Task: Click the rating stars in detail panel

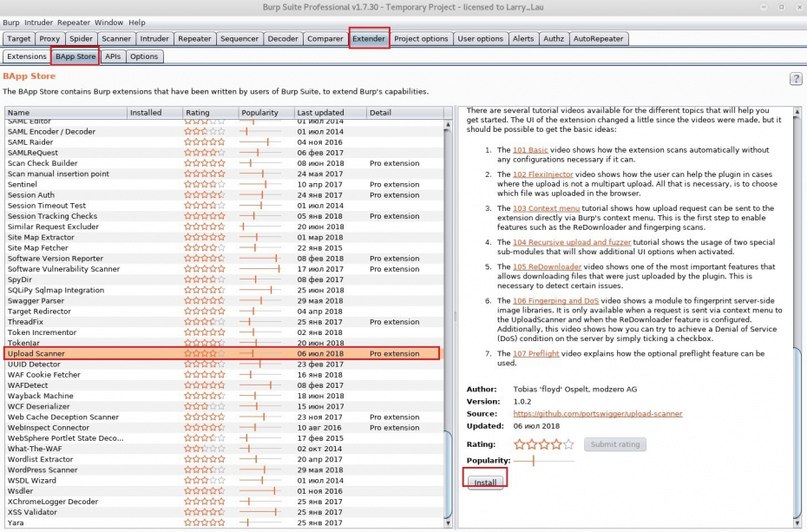Action: (543, 444)
